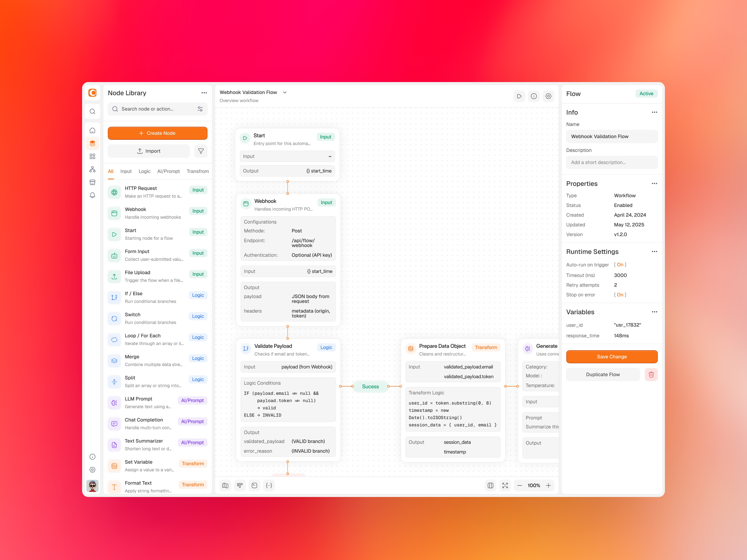Click the fullscreen expand icon
The height and width of the screenshot is (560, 747).
coord(505,485)
